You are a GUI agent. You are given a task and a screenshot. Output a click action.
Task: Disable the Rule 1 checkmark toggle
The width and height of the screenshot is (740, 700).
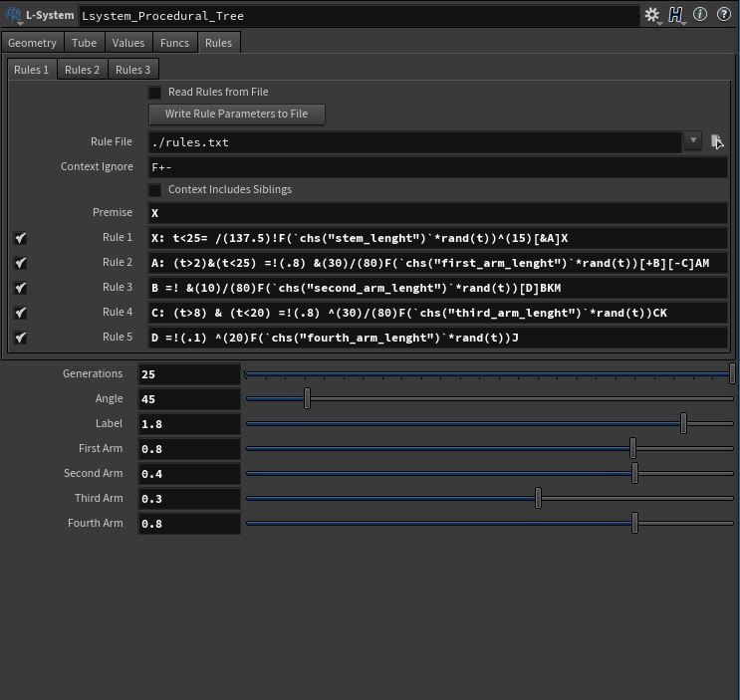click(20, 238)
